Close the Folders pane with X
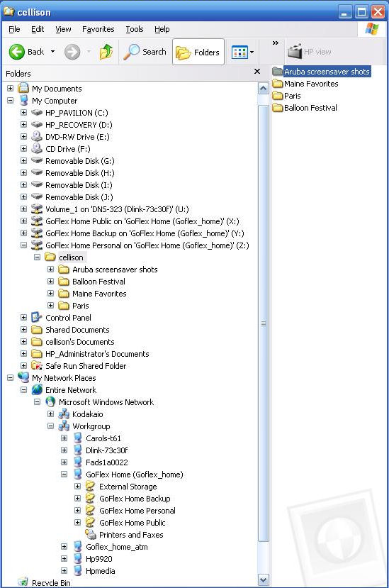The width and height of the screenshot is (389, 588). coord(257,71)
